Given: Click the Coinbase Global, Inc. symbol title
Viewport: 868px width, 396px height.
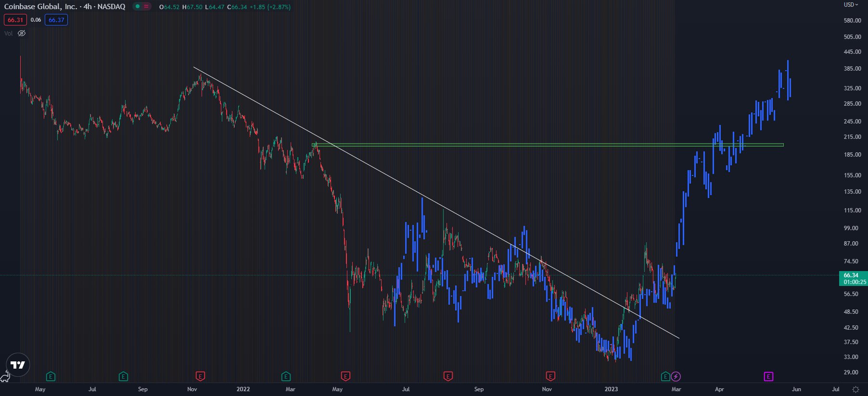Looking at the screenshot, I should tap(40, 7).
